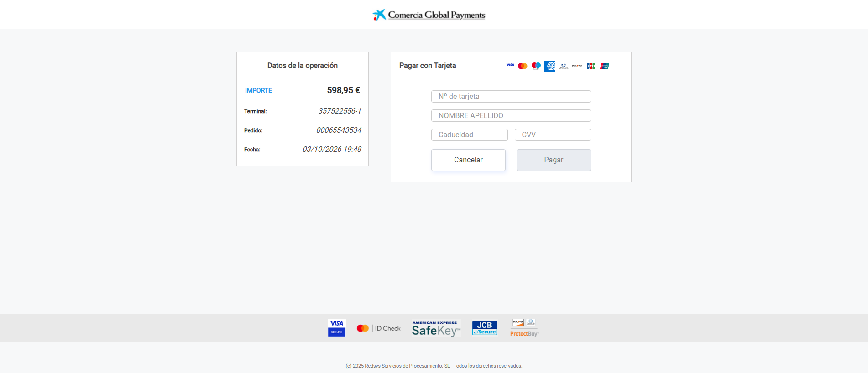This screenshot has width=868, height=373.
Task: Click the JCB J/Secure badge
Action: (485, 328)
